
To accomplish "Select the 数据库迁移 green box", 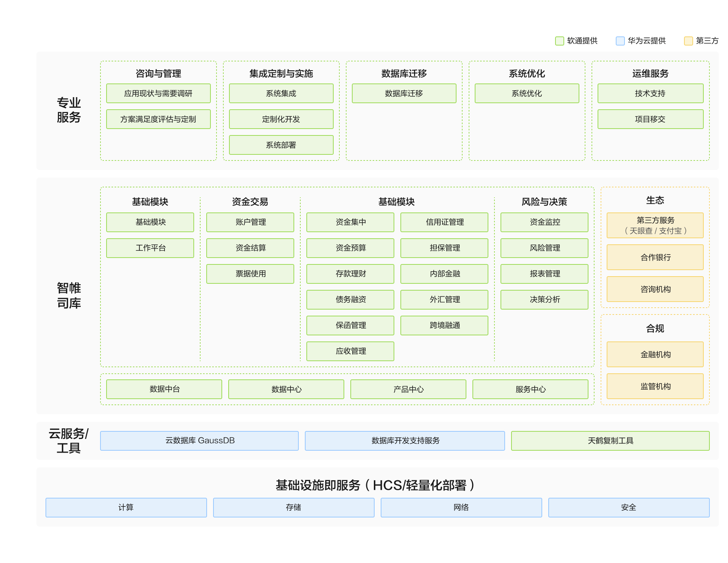I will (x=404, y=93).
